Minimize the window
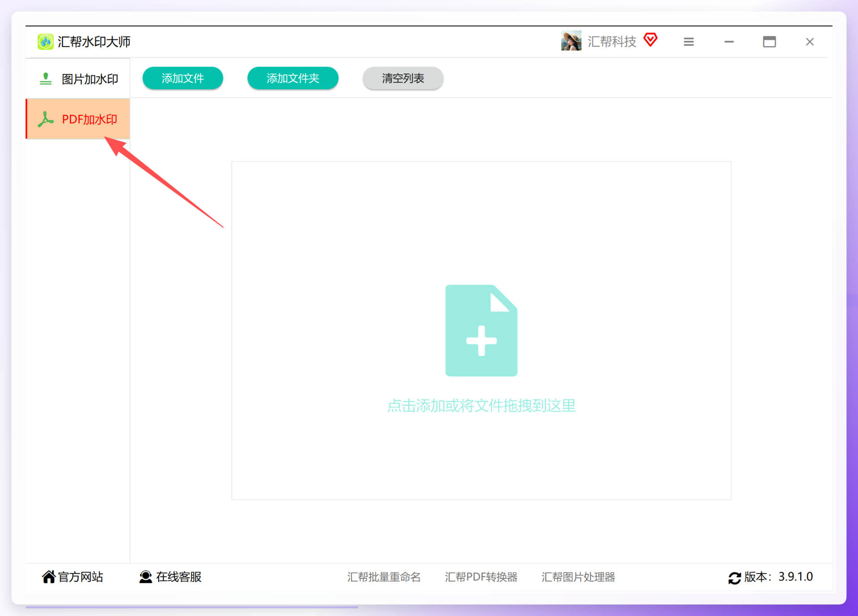Viewport: 858px width, 616px height. 729,42
